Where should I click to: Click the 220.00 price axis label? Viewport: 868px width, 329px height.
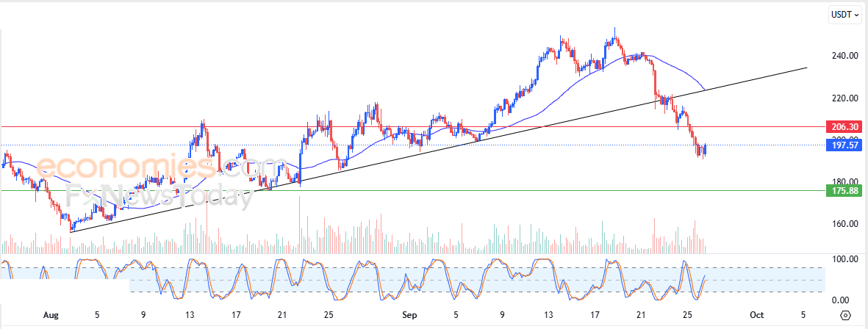(x=845, y=98)
